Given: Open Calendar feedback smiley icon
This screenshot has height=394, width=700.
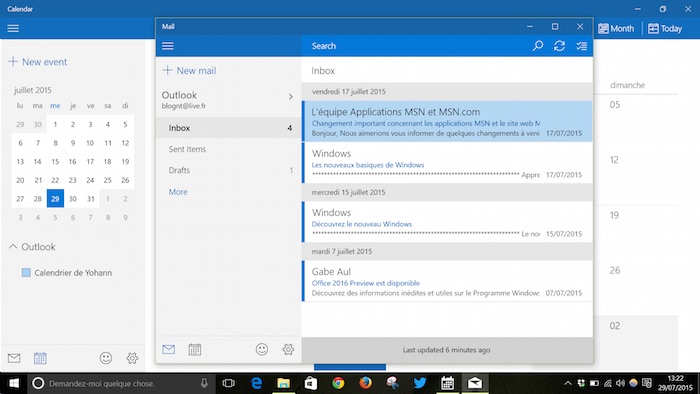Looking at the screenshot, I should 106,358.
